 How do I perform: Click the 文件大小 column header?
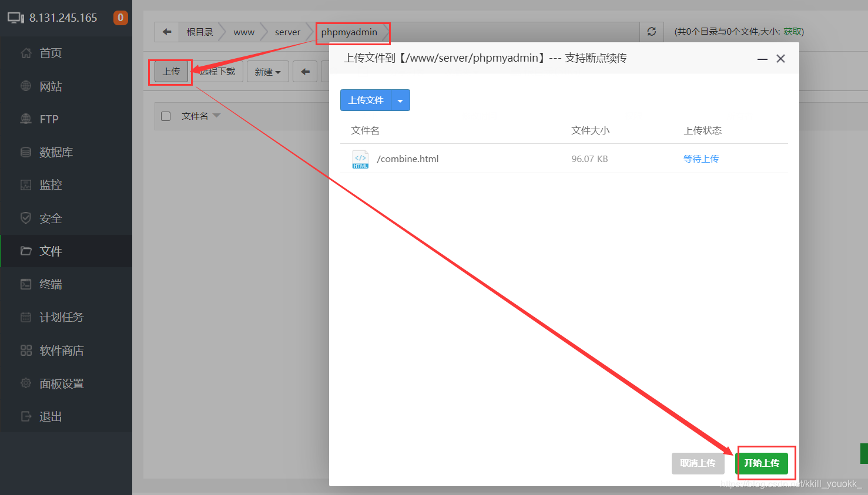coord(590,130)
